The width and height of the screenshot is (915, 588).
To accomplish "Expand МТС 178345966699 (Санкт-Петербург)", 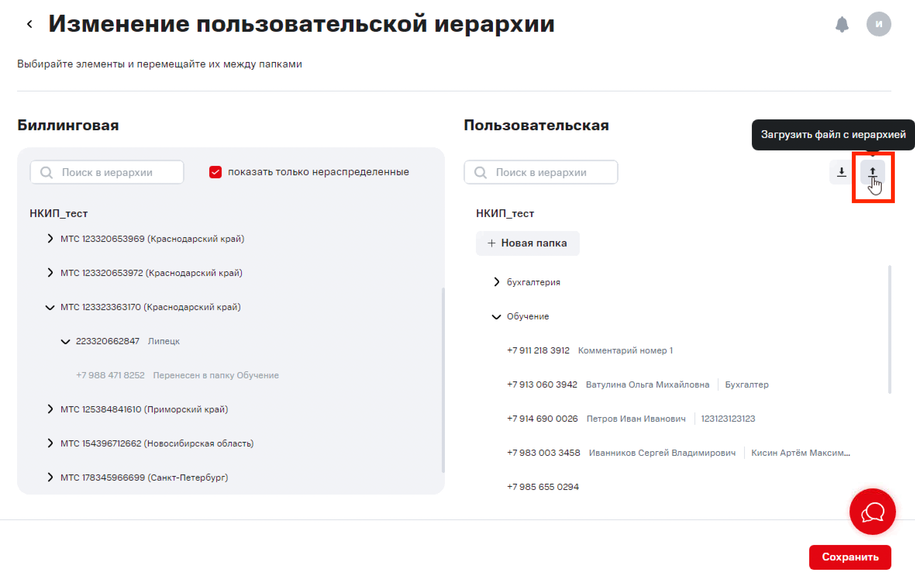I will pyautogui.click(x=50, y=477).
